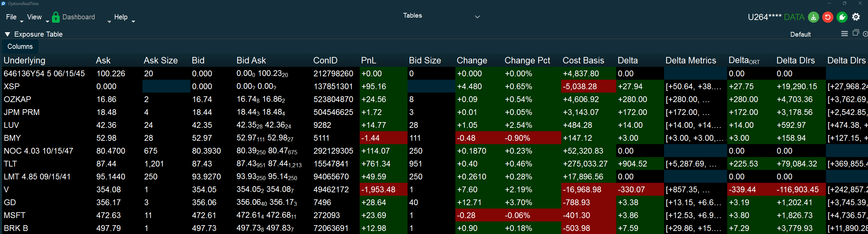Click the Cost Basis column header
The width and height of the screenshot is (868, 234).
point(583,60)
